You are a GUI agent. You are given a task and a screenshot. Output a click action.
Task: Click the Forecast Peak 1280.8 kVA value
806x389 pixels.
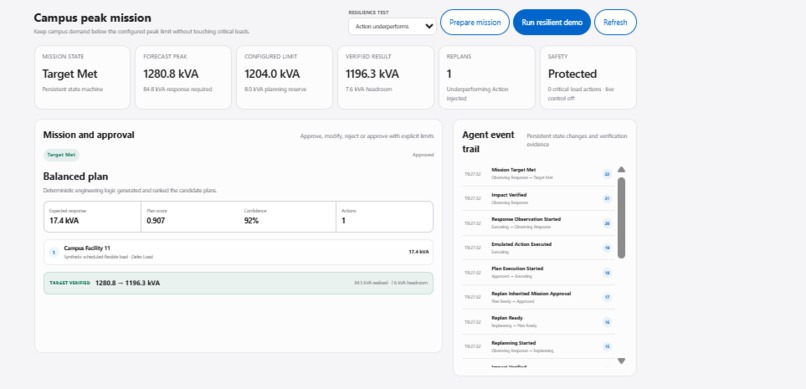click(170, 74)
